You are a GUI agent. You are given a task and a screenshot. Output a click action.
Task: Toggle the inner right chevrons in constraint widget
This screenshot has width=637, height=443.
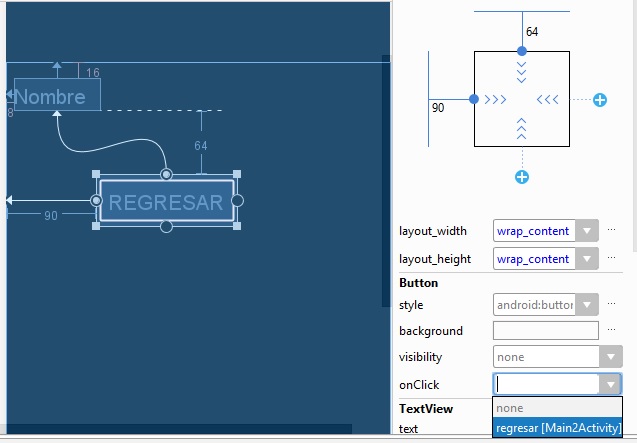pos(547,100)
